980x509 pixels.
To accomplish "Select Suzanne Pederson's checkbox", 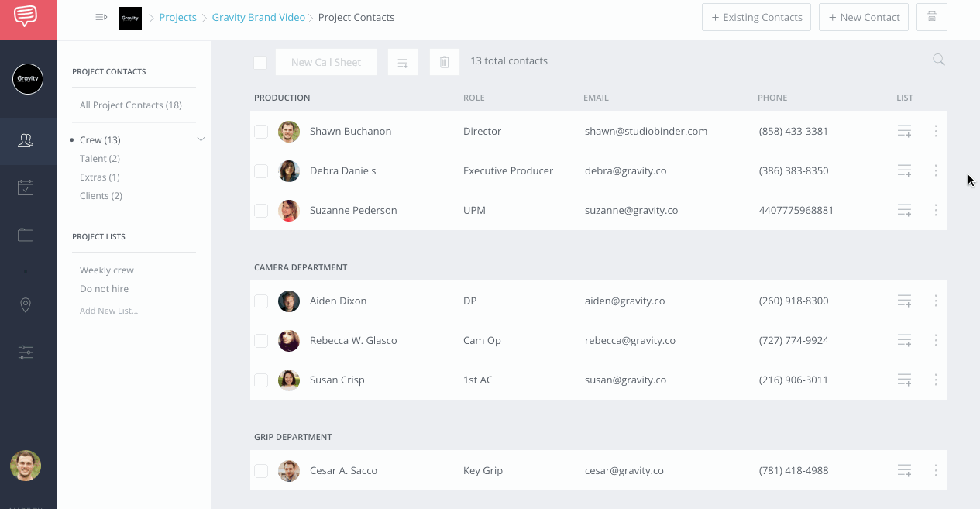I will tap(261, 211).
